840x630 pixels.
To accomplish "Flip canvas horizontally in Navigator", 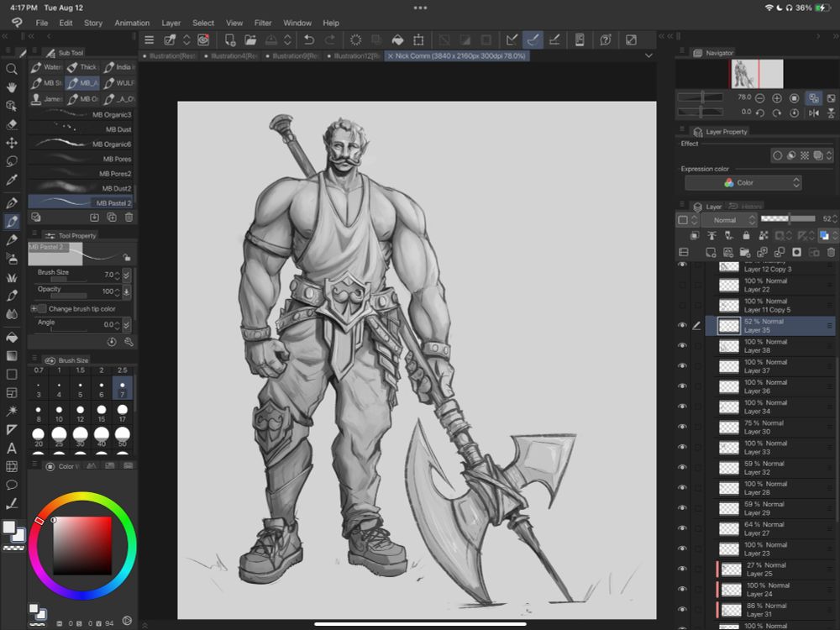I will coord(814,112).
